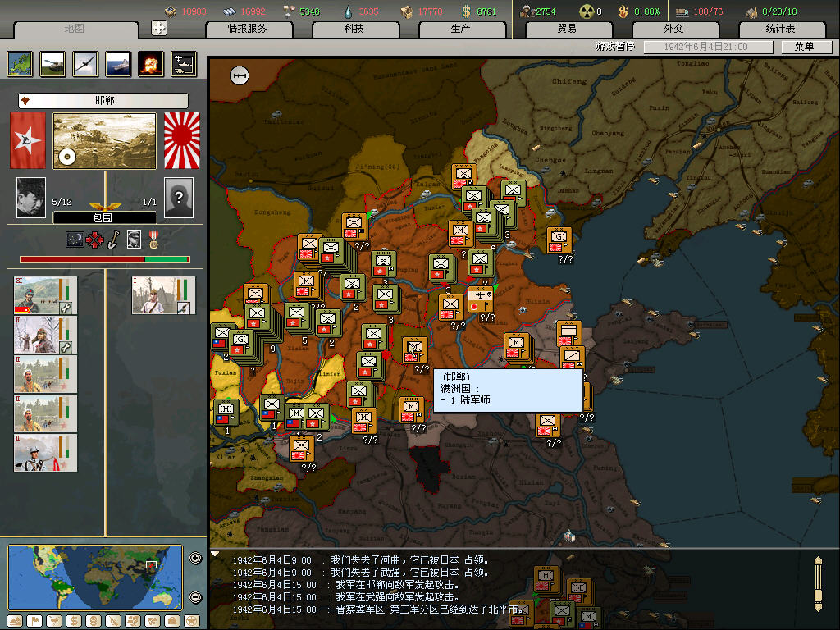This screenshot has height=630, width=840.
Task: Click the map scale ruler icon
Action: click(x=240, y=75)
